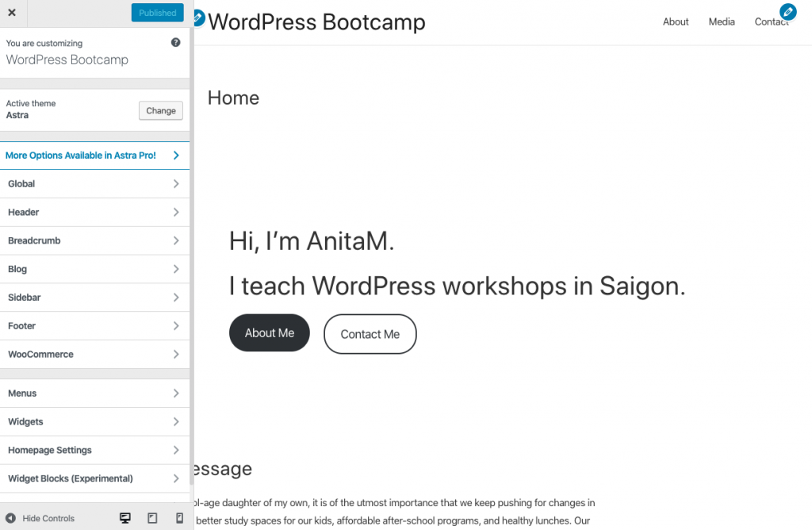Switch to tablet preview icon
Screen dimensions: 812x530
(x=152, y=518)
